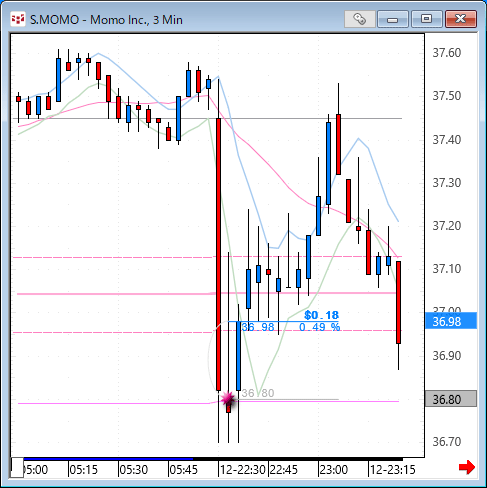Click the S.MOMO chart window icon
The image size is (487, 488).
[x=18, y=19]
